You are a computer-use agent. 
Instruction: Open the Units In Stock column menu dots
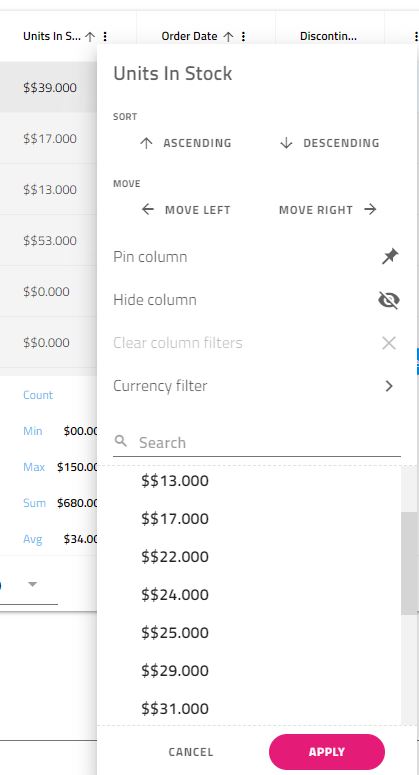click(105, 37)
